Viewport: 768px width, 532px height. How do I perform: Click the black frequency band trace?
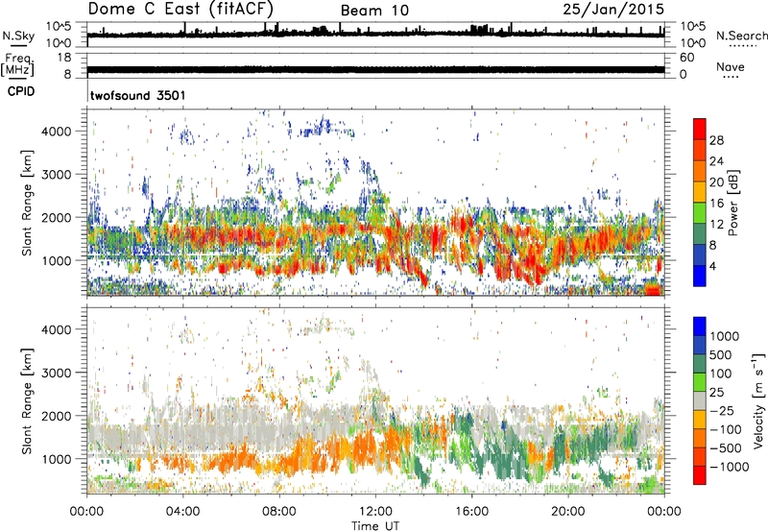tap(375, 69)
